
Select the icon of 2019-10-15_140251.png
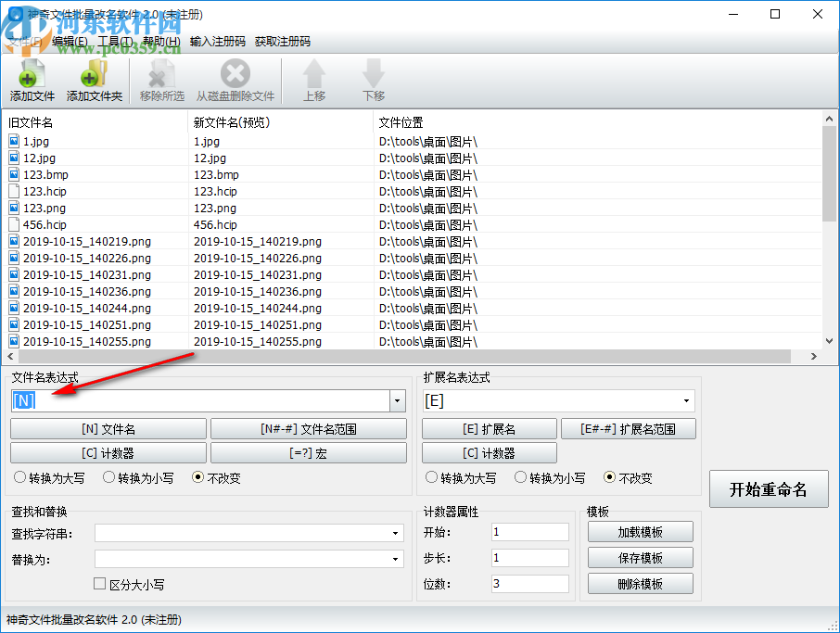click(14, 324)
